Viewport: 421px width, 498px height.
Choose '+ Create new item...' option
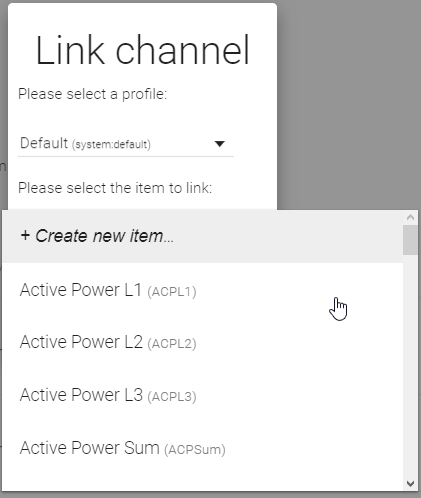pos(203,236)
